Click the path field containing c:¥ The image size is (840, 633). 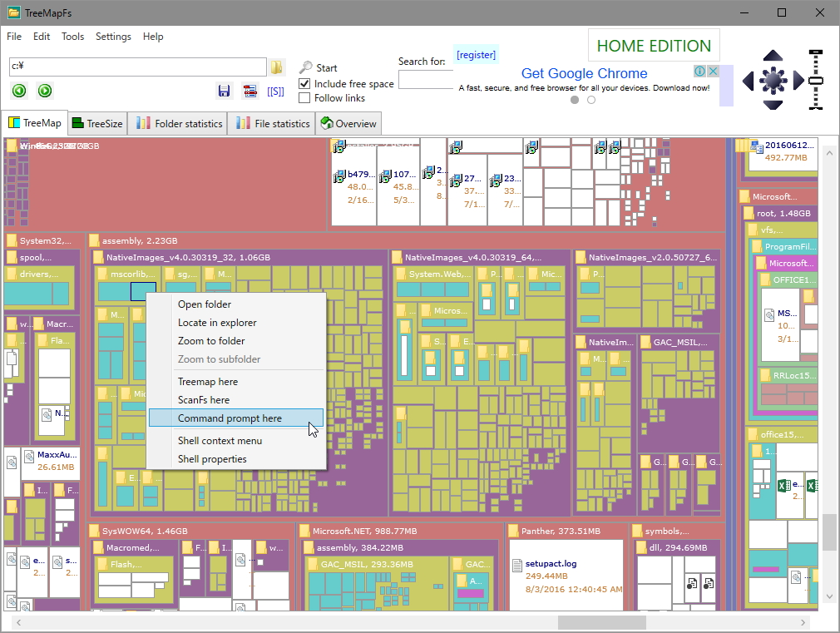(138, 67)
